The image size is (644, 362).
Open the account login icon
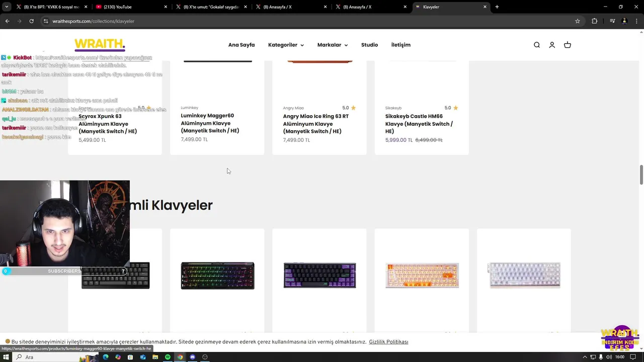pos(552,45)
